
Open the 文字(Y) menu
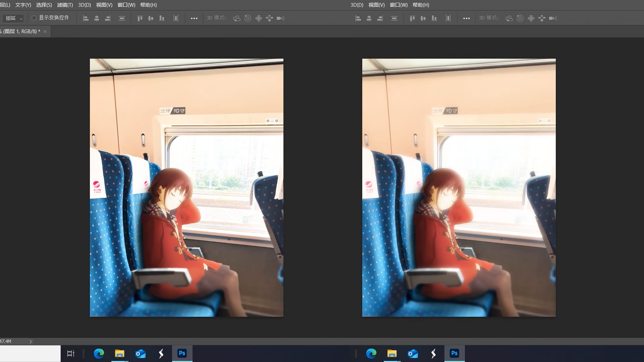point(23,5)
